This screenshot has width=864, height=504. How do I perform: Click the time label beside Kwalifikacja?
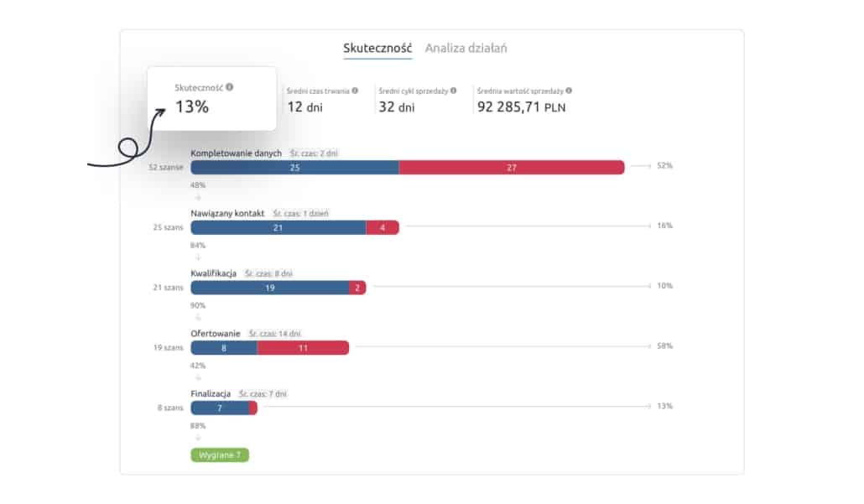click(269, 273)
